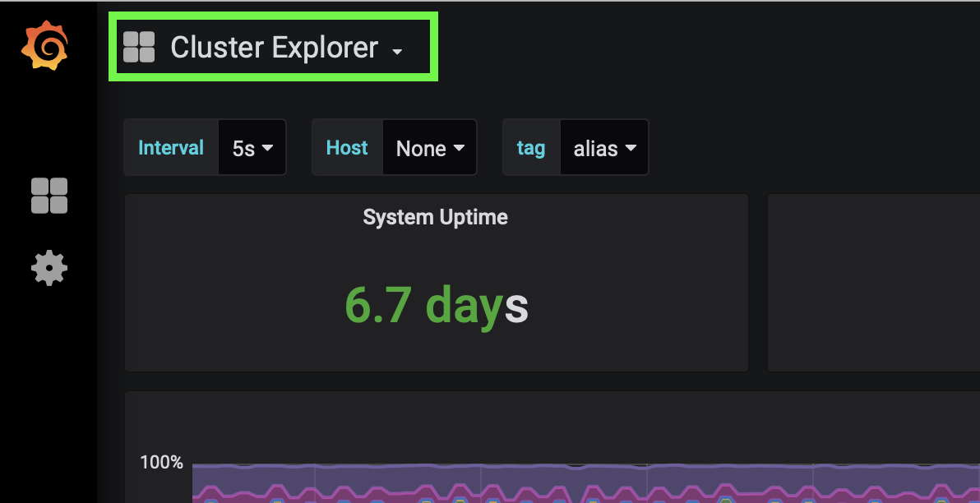
Task: Open the System Uptime panel title menu
Action: [x=435, y=217]
